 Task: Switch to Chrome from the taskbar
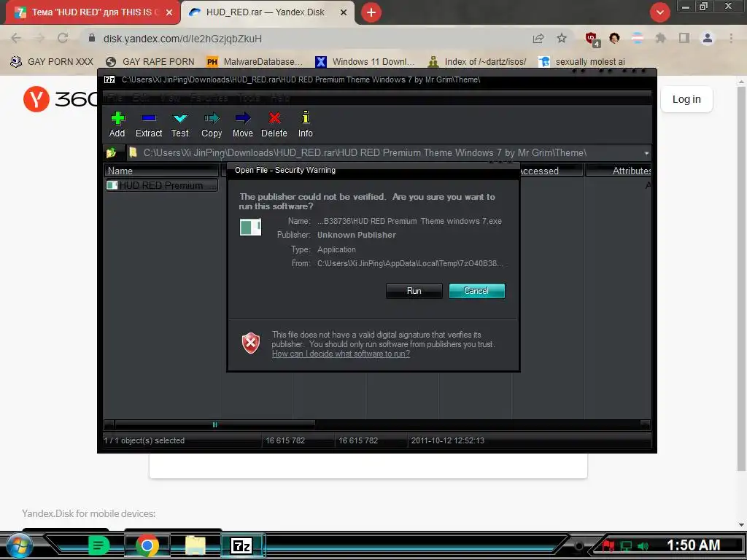147,545
